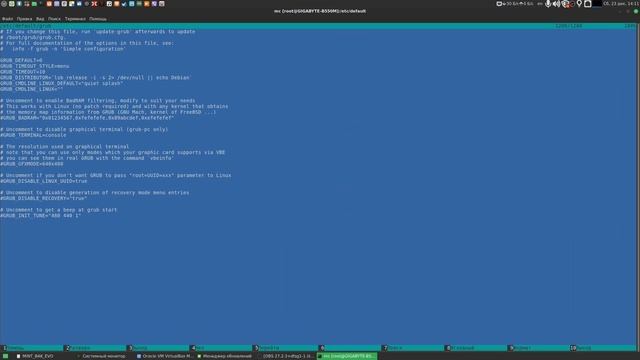640x360 pixels.
Task: Open the clock and date in panel
Action: coord(620,4)
